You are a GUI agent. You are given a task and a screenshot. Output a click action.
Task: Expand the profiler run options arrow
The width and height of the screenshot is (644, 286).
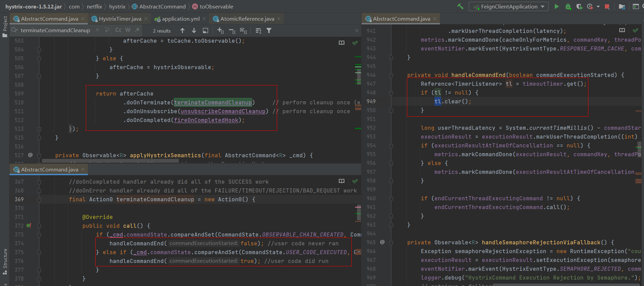[x=598, y=6]
